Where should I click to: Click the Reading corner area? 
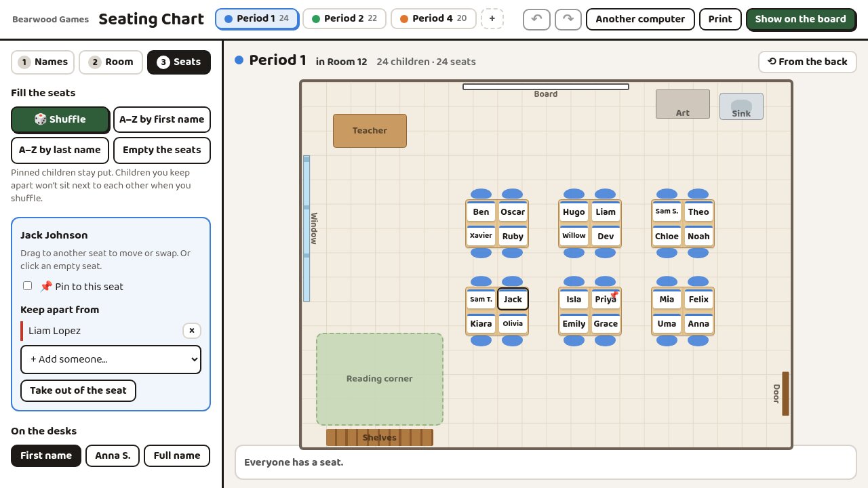[380, 379]
